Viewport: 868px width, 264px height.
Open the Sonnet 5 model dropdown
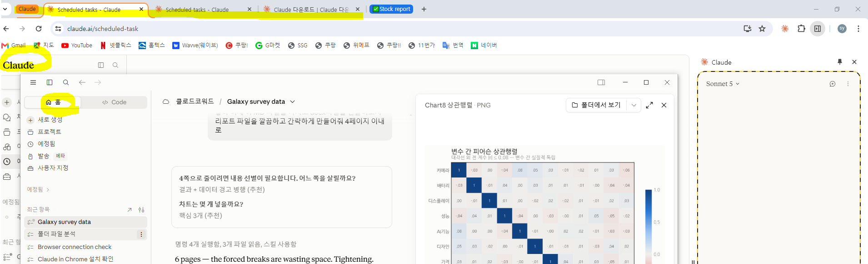click(723, 84)
